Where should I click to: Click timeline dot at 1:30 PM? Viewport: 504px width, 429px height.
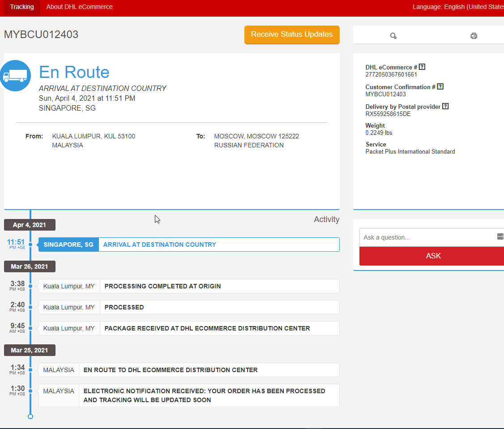[30, 391]
